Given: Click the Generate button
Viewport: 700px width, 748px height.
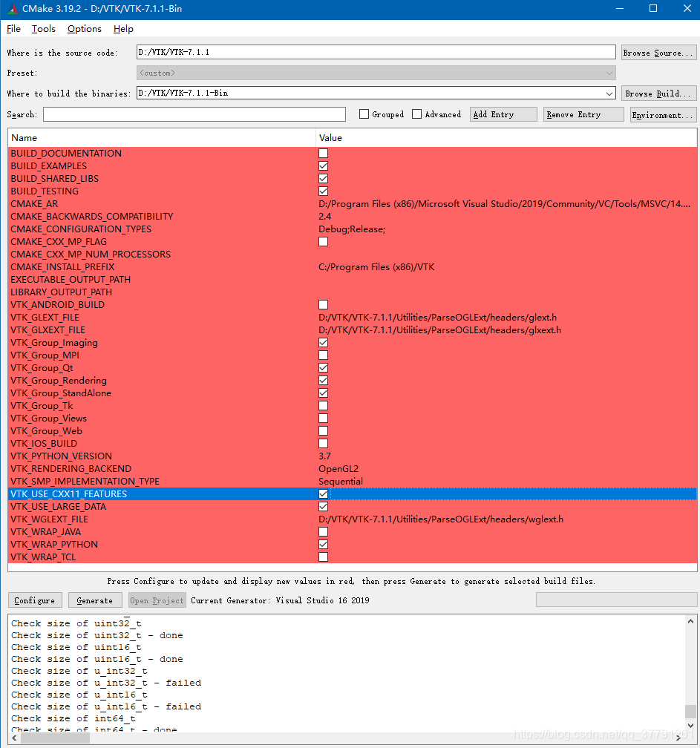Looking at the screenshot, I should click(95, 600).
